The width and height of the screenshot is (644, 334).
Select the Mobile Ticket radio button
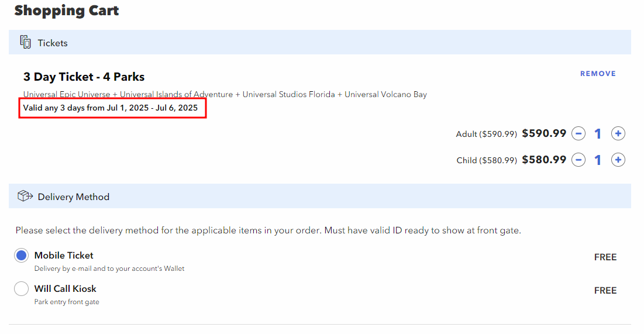tap(22, 256)
